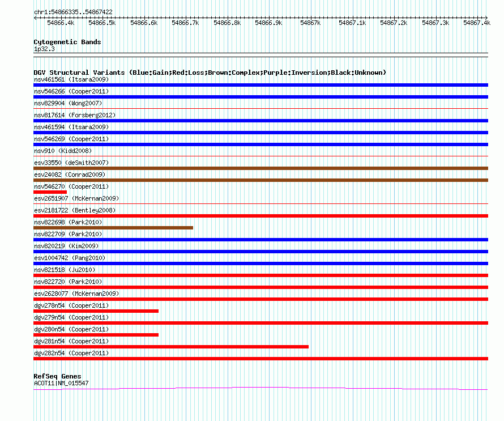
Task: Open dgv280n54 (Cooper2011) variant
Action: pyautogui.click(x=71, y=329)
